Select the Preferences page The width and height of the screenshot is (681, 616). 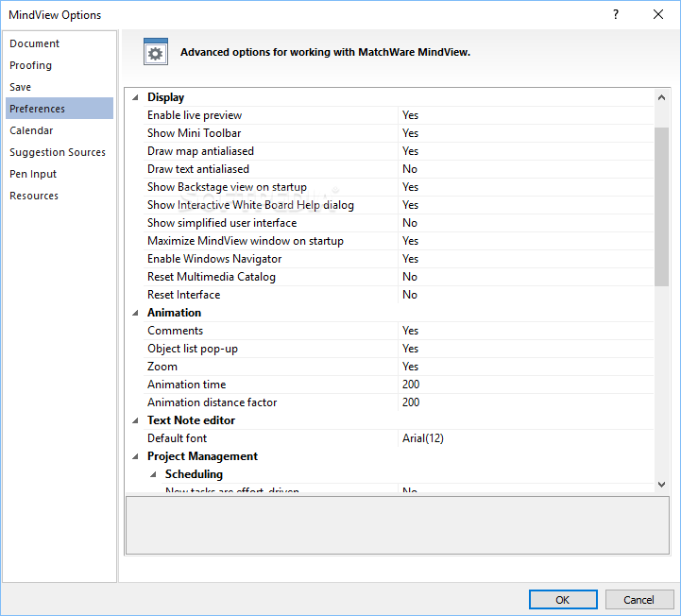pos(60,109)
